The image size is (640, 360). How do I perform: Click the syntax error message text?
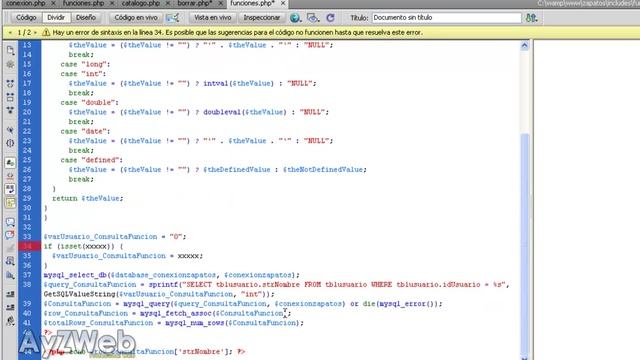(238, 32)
